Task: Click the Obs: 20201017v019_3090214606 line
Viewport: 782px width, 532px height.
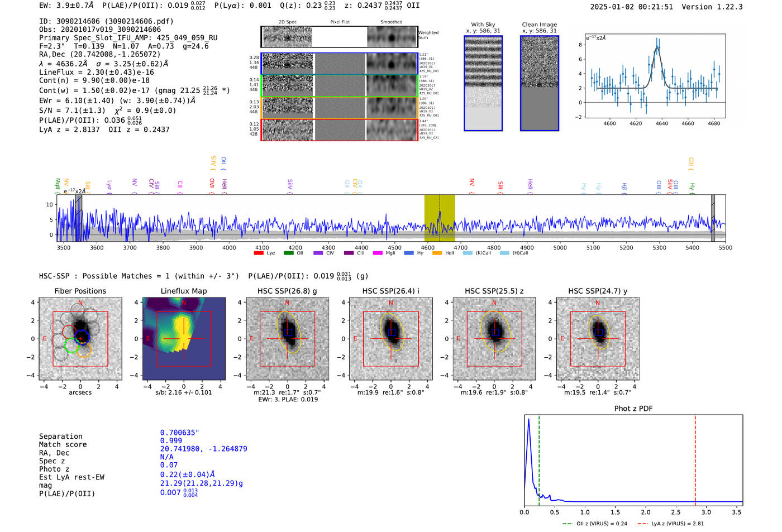Action: (100, 30)
